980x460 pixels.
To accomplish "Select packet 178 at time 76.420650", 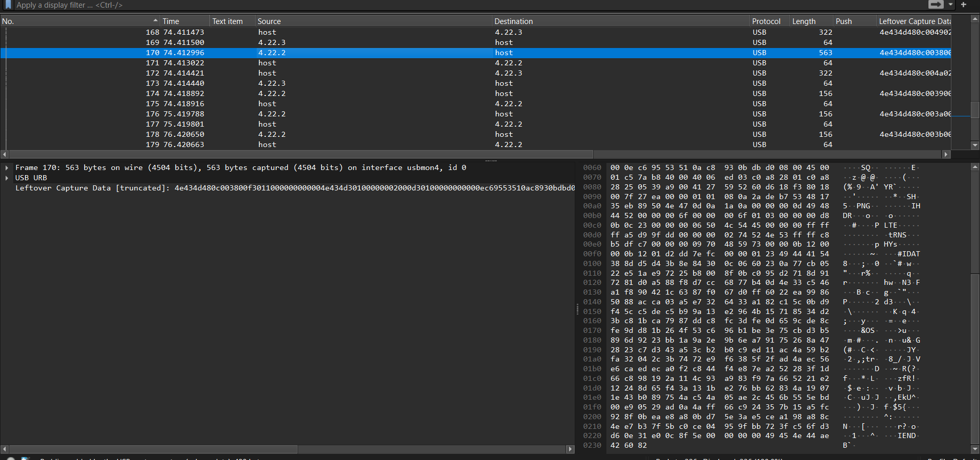I will tap(476, 134).
